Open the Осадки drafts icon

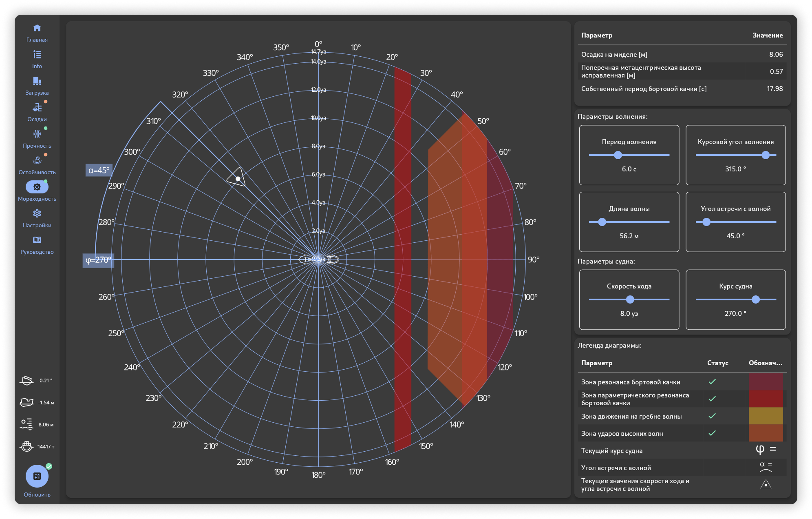pos(37,108)
